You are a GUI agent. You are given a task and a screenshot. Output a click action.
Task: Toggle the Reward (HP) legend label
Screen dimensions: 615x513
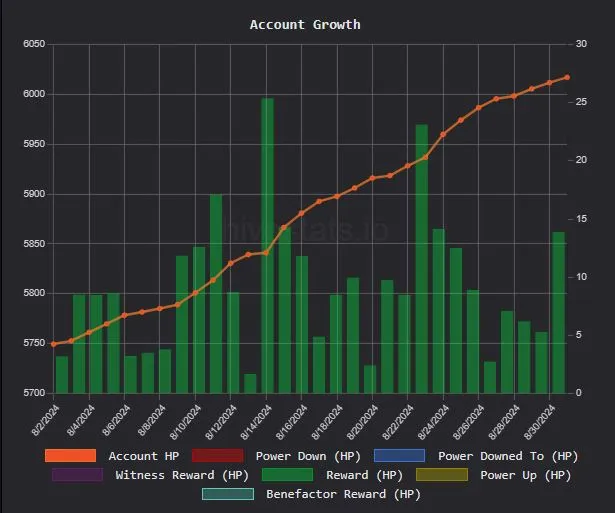click(364, 475)
